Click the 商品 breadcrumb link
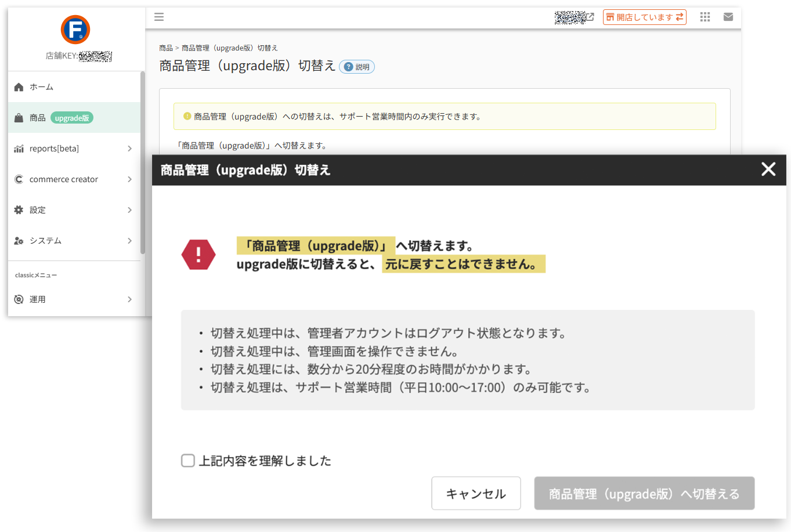 click(166, 48)
